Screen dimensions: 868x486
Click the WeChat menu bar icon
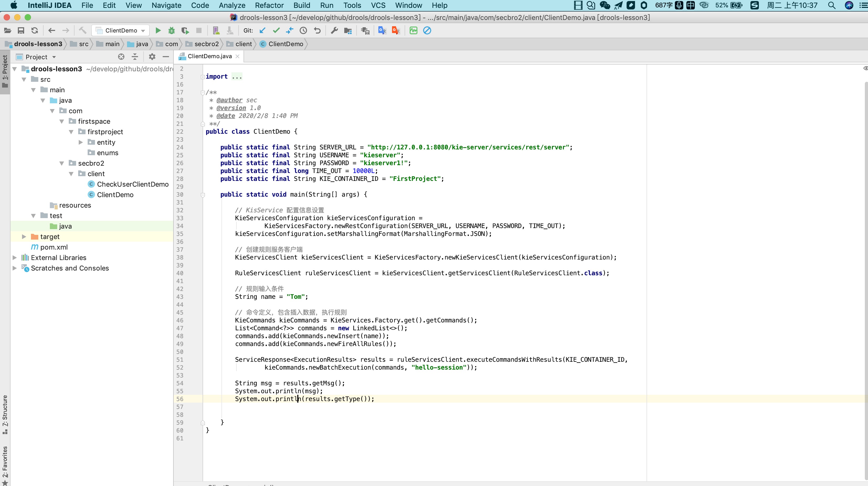coord(605,6)
